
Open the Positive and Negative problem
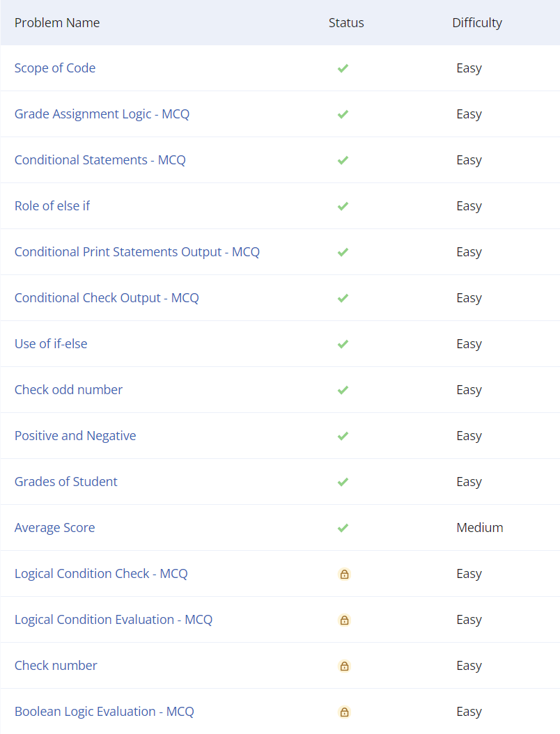coord(75,435)
